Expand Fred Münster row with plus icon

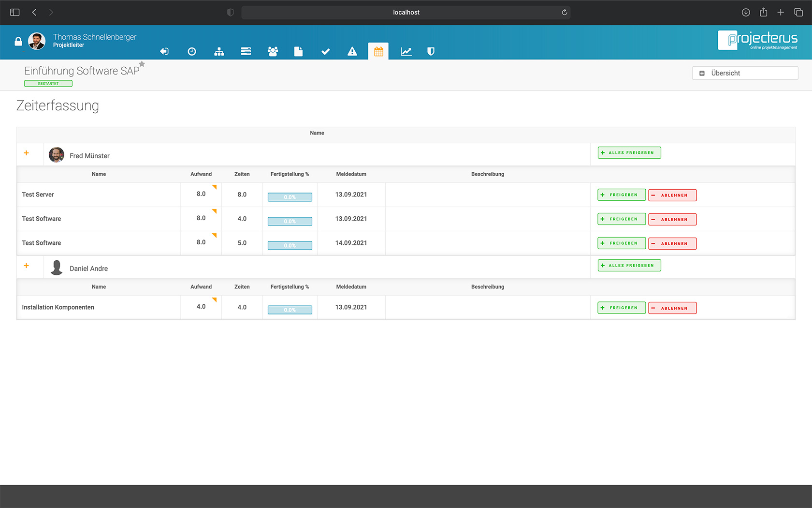pyautogui.click(x=27, y=153)
